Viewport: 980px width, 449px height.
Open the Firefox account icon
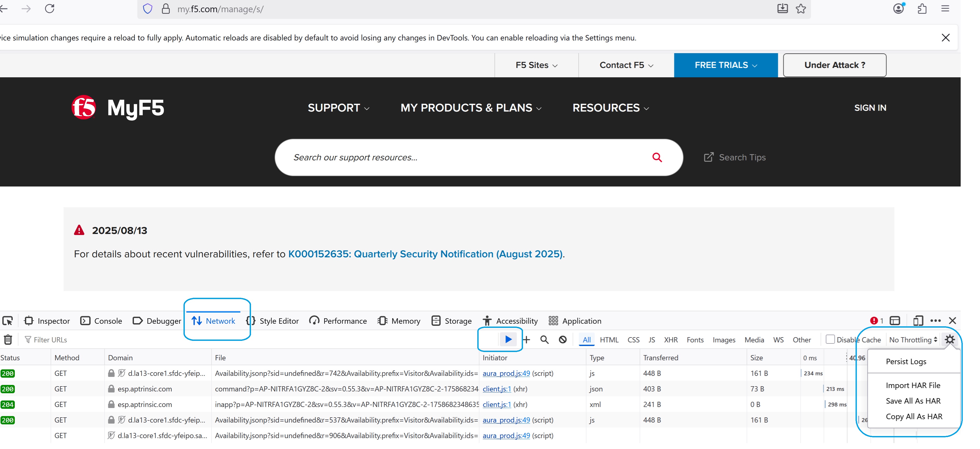click(899, 8)
